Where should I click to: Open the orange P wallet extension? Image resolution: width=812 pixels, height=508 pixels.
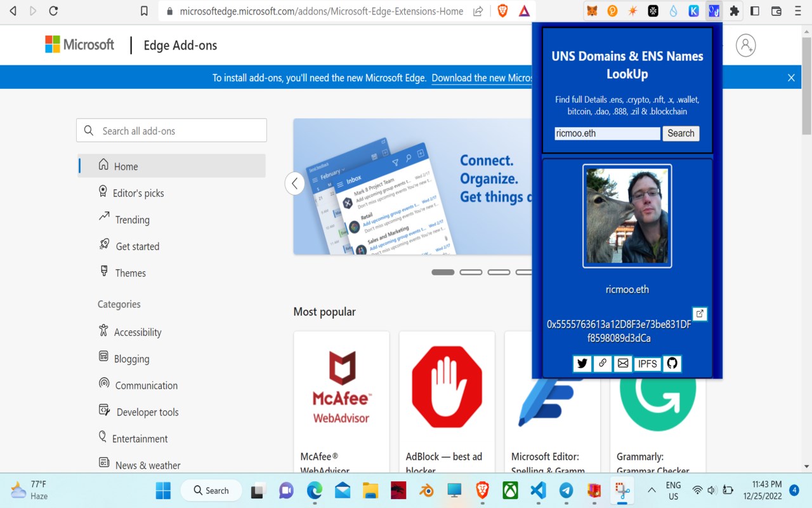[612, 11]
